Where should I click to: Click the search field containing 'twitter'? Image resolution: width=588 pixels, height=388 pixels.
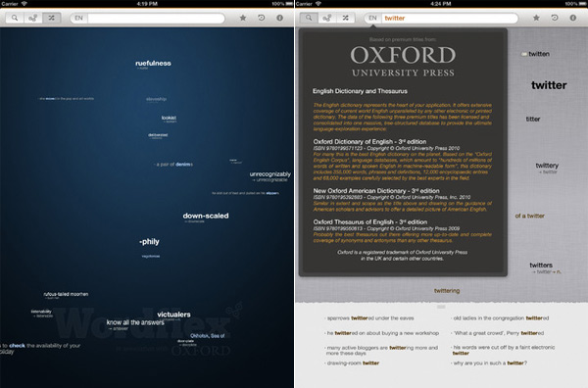point(450,18)
